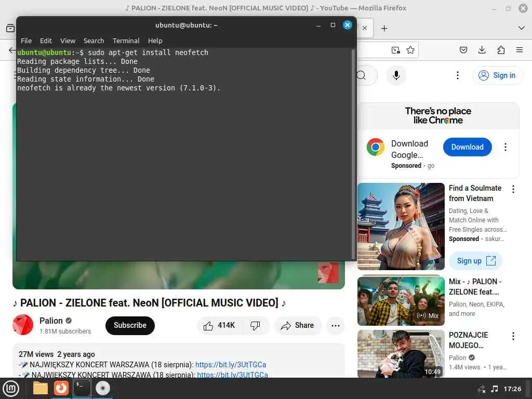This screenshot has height=399, width=532.
Task: Click the Sign in button
Action: pos(497,75)
